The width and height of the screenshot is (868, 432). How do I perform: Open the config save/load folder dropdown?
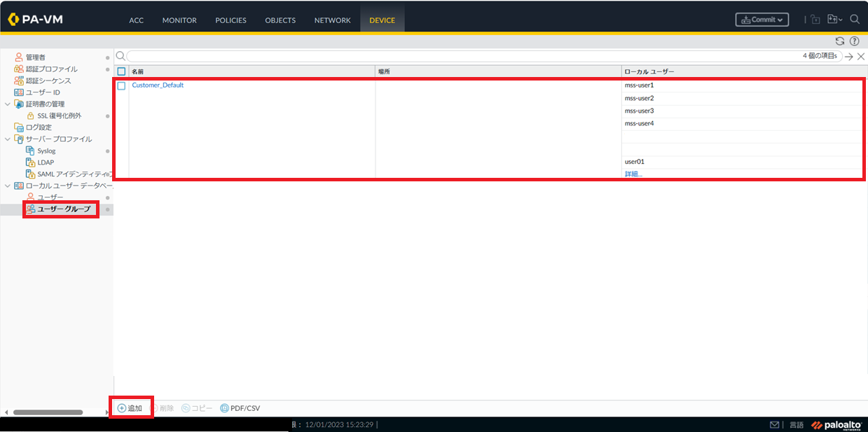click(x=834, y=20)
